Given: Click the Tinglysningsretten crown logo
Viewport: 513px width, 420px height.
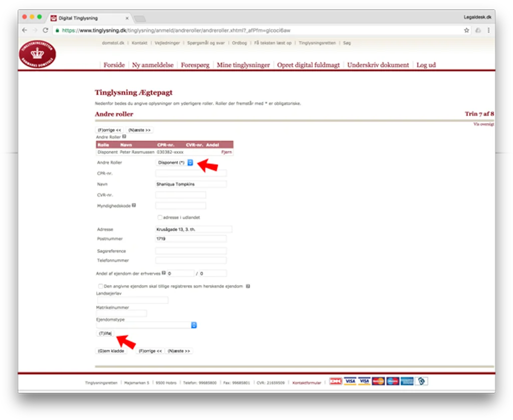Looking at the screenshot, I should pos(37,54).
